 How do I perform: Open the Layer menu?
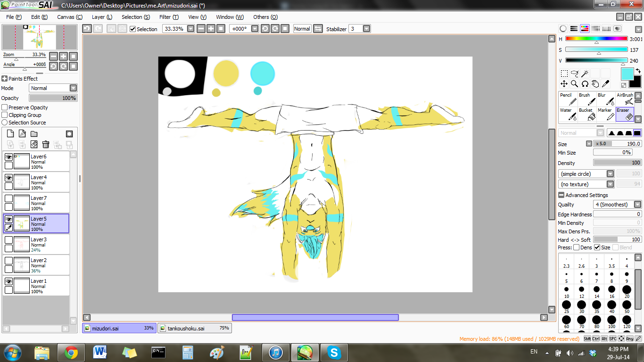point(102,17)
